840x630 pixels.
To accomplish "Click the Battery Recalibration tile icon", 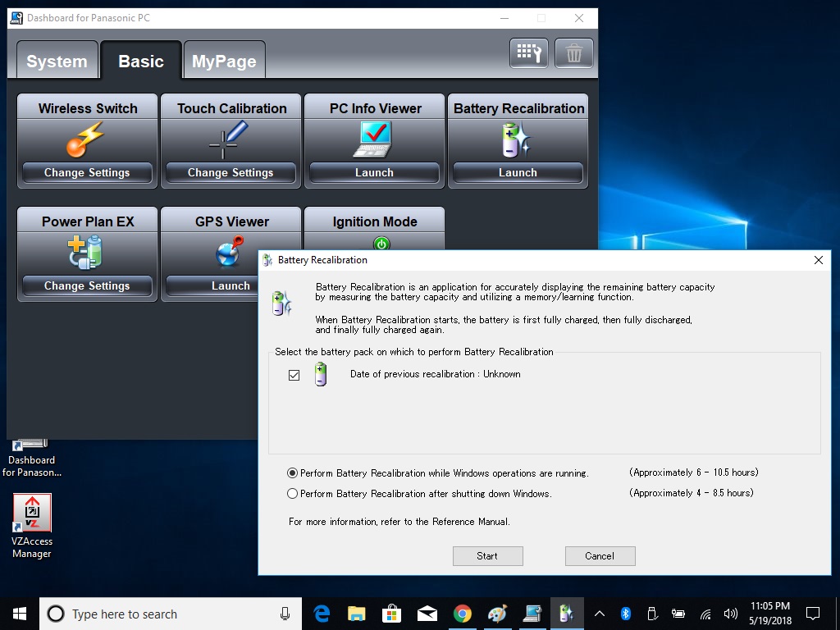I will tap(518, 139).
